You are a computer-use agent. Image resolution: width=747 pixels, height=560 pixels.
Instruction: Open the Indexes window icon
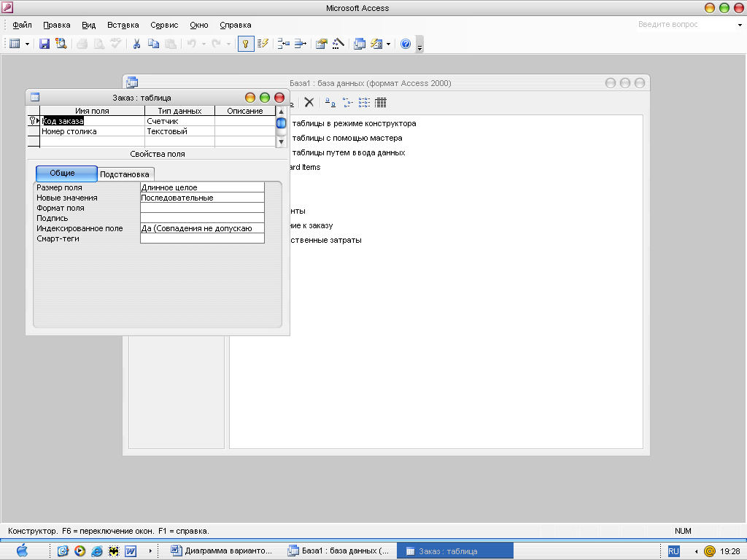(263, 44)
